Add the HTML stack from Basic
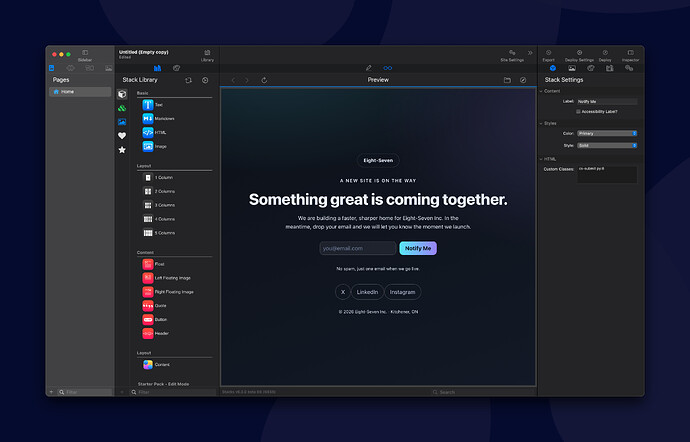690x442 pixels. tap(154, 133)
